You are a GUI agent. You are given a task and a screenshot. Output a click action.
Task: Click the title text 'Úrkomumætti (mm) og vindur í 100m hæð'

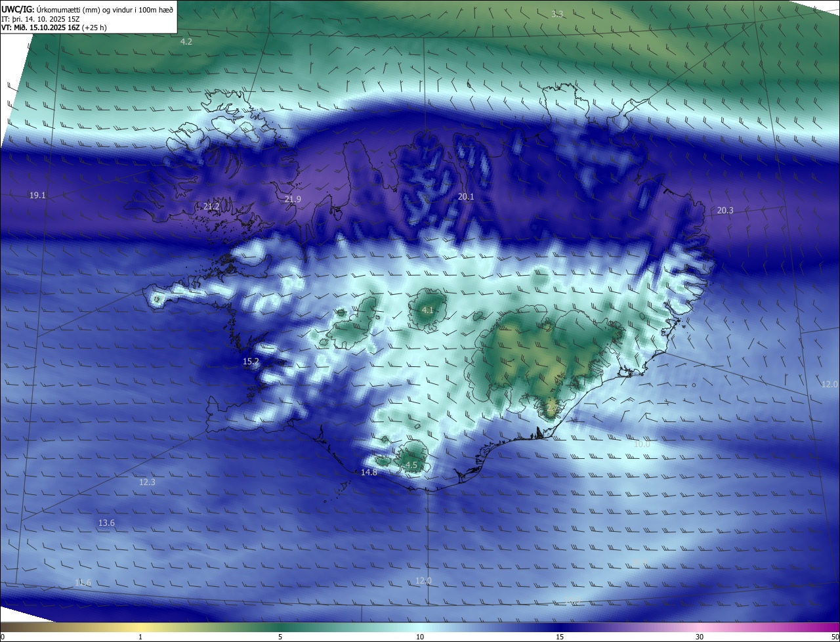[x=104, y=9]
